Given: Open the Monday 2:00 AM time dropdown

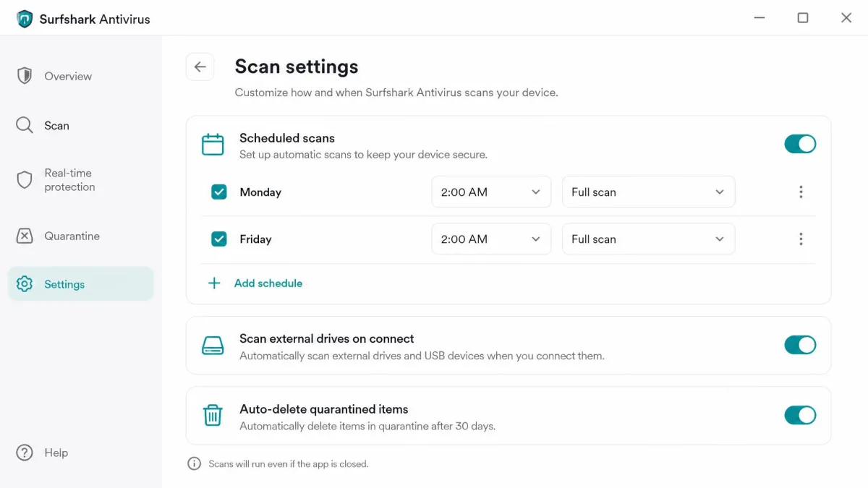Looking at the screenshot, I should pos(491,192).
